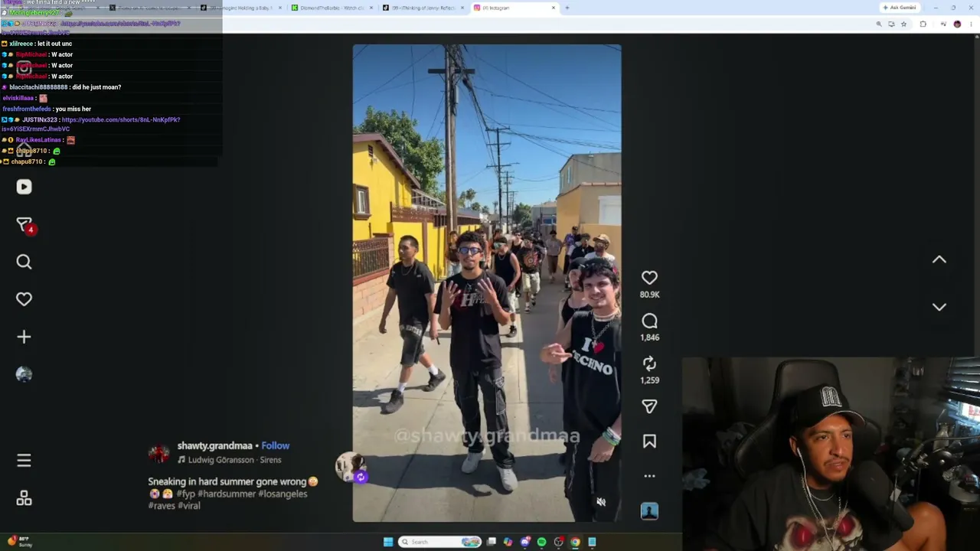Click the reel video to pause playback
Screen dimensions: 980x551
click(487, 283)
